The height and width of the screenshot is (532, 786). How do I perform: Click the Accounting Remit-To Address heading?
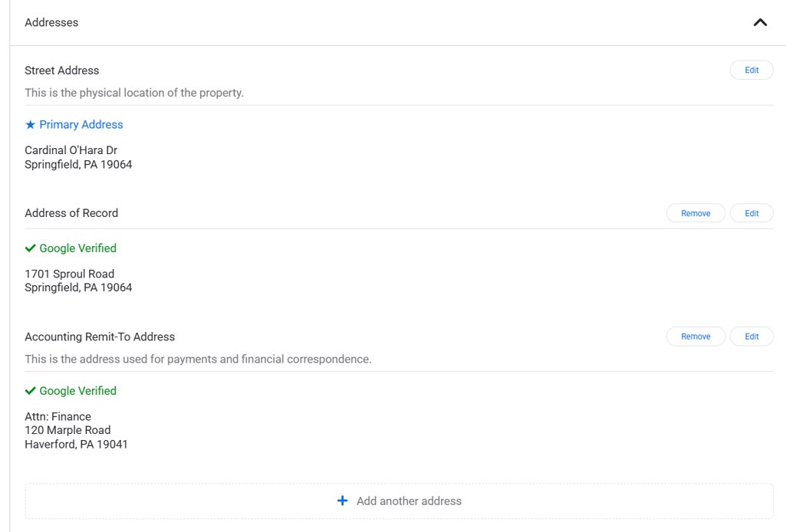pos(100,337)
